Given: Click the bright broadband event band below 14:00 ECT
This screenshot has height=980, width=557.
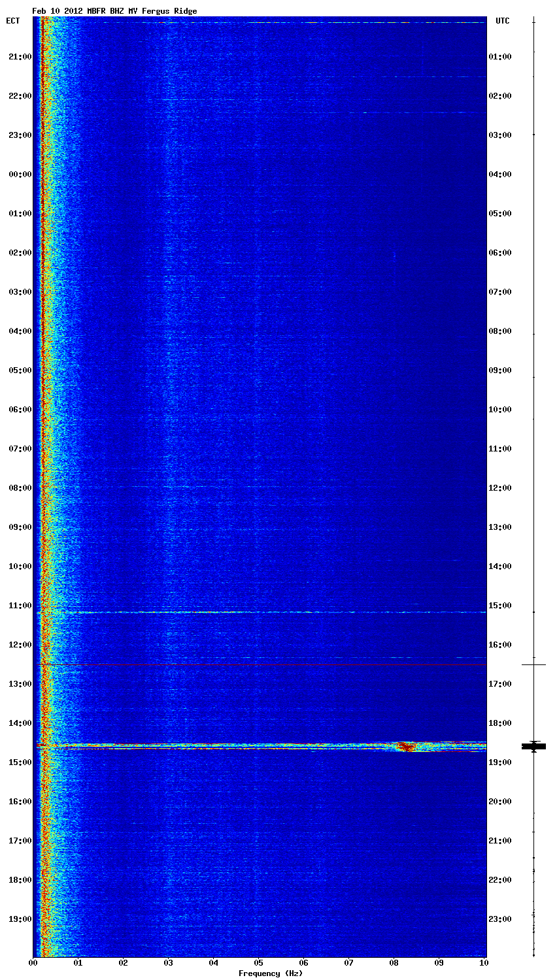Looking at the screenshot, I should coord(260,746).
